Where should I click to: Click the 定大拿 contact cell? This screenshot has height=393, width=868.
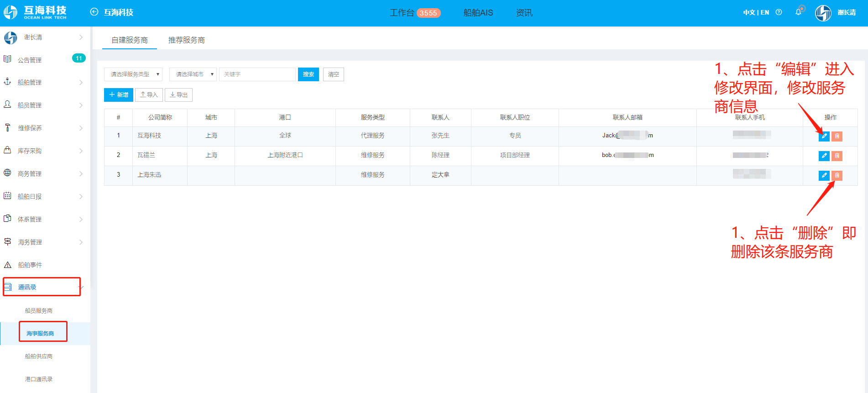pos(440,175)
